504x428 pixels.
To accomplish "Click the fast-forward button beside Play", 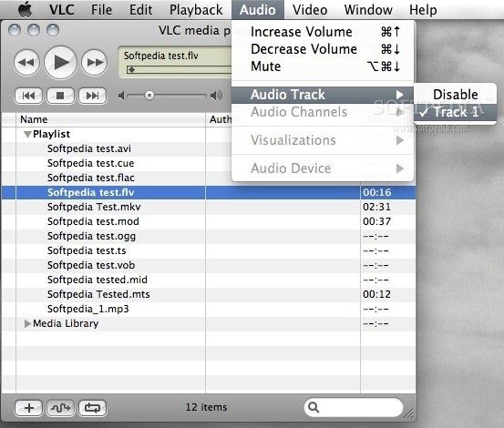I will coord(95,62).
